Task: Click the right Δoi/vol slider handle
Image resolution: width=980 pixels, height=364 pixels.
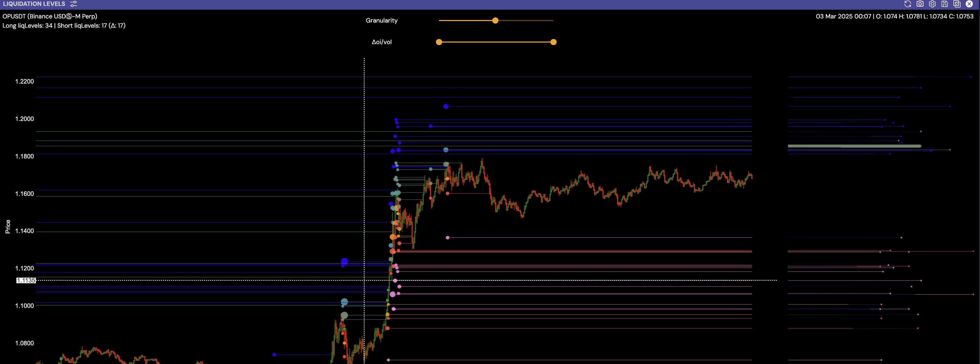Action: [554, 42]
